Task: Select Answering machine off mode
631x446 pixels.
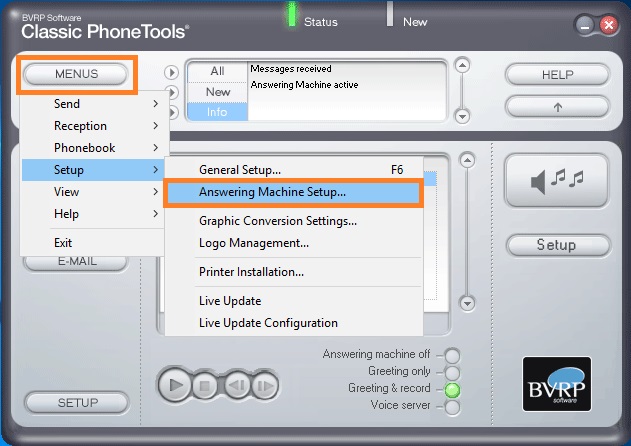Action: click(452, 356)
